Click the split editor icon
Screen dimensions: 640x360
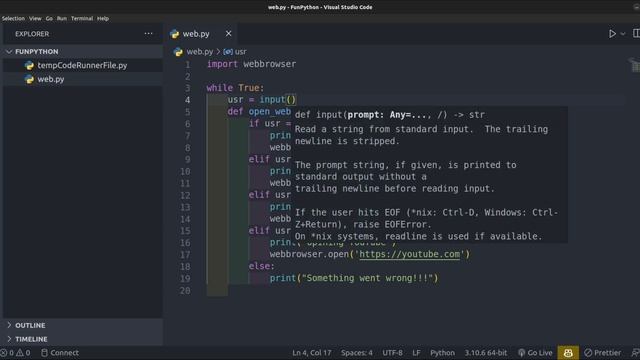click(636, 33)
